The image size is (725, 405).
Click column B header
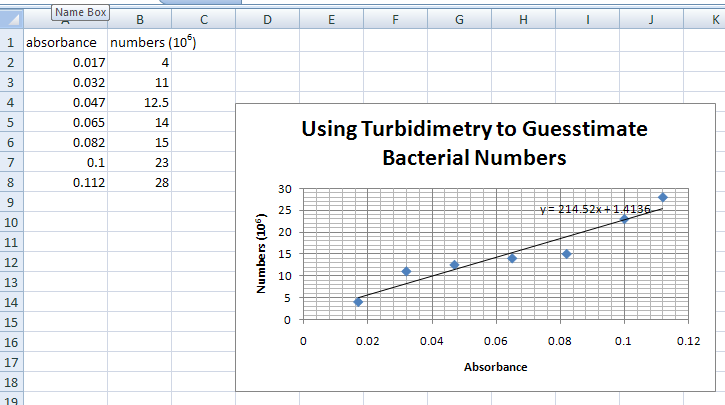(x=139, y=19)
